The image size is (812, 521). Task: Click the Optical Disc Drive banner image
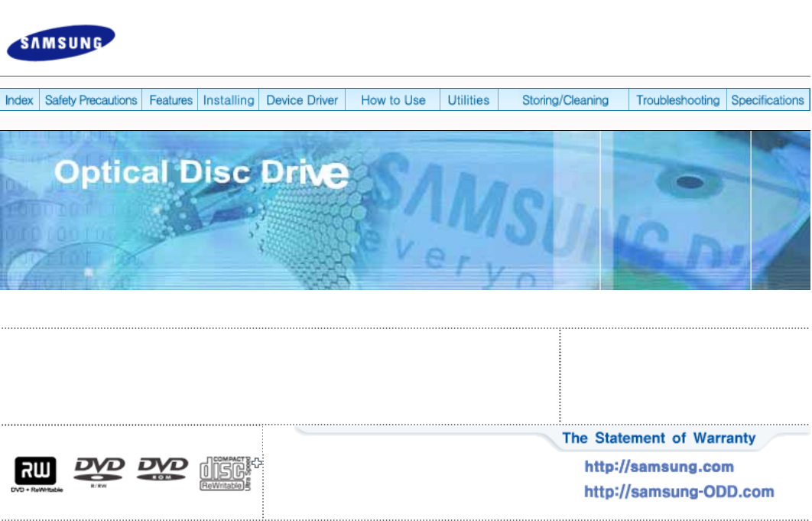point(405,210)
